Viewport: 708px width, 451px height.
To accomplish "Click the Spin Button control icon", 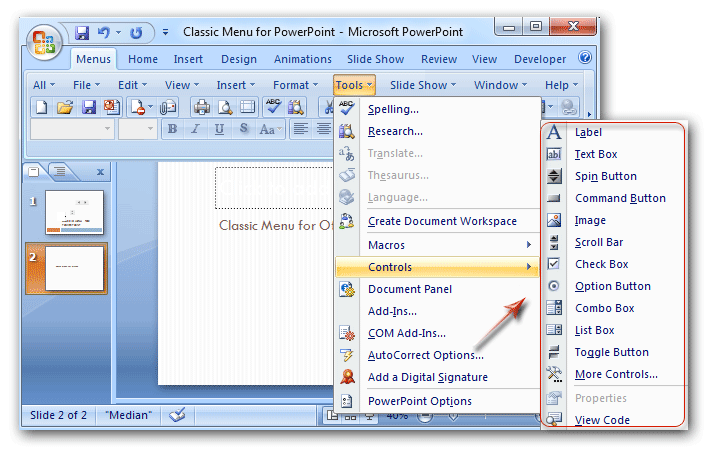I will coord(554,176).
